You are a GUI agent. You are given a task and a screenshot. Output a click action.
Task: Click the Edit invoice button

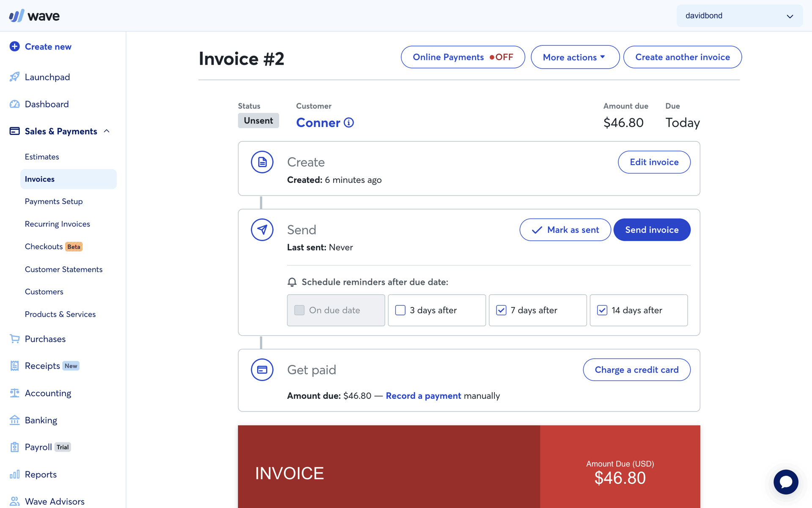click(654, 162)
